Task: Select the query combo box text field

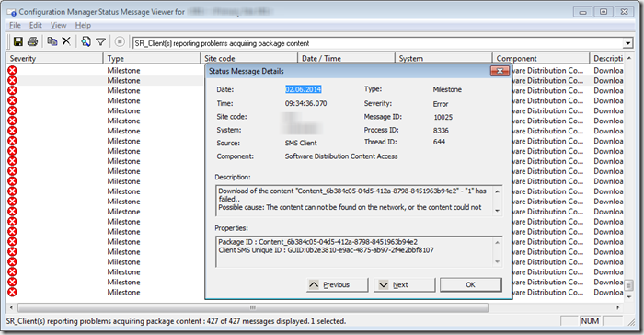Action: (x=378, y=43)
